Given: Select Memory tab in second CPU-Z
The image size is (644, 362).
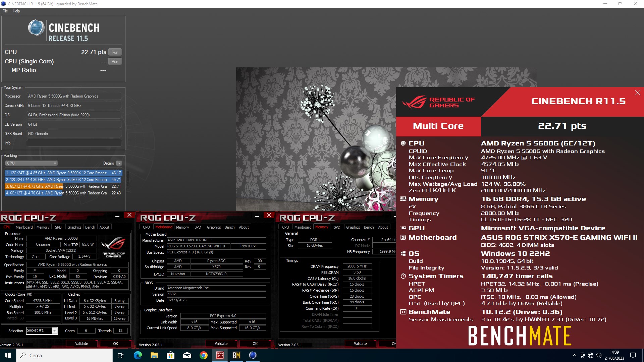Looking at the screenshot, I should pyautogui.click(x=182, y=227).
